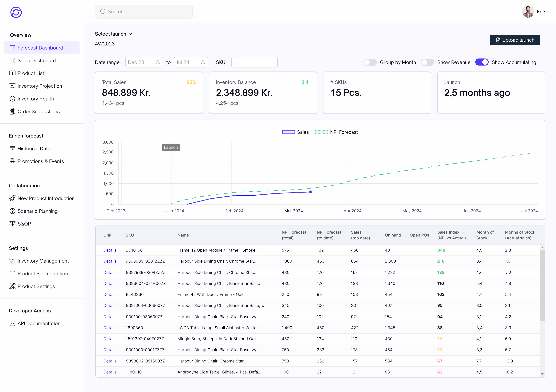This screenshot has height=392, width=556.
Task: Expand the Select launch dropdown
Action: pyautogui.click(x=114, y=34)
